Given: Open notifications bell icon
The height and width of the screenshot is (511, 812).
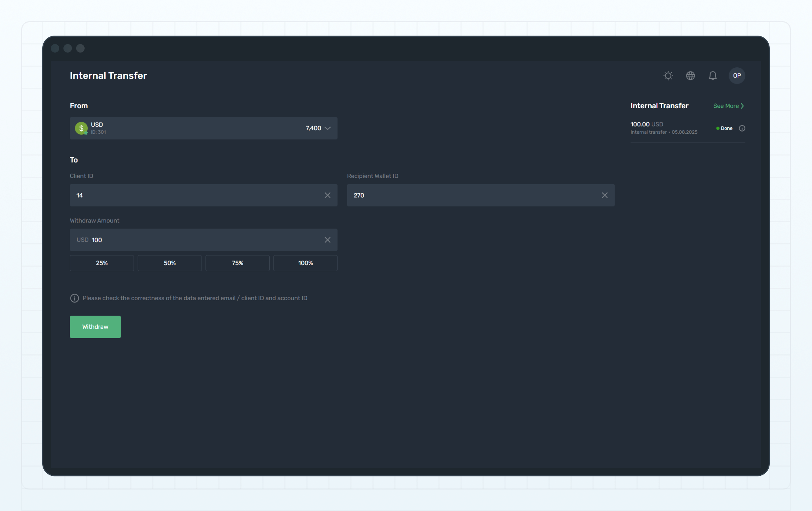Looking at the screenshot, I should tap(712, 75).
